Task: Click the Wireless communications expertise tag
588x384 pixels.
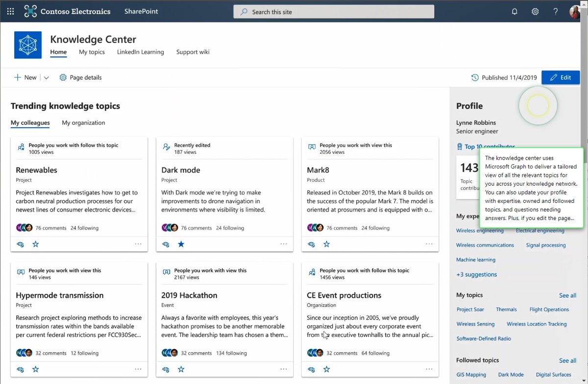Action: tap(485, 245)
